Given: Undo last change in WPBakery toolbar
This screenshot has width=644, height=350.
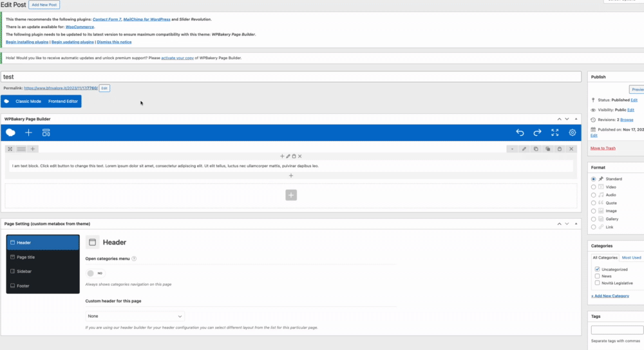Looking at the screenshot, I should [520, 133].
